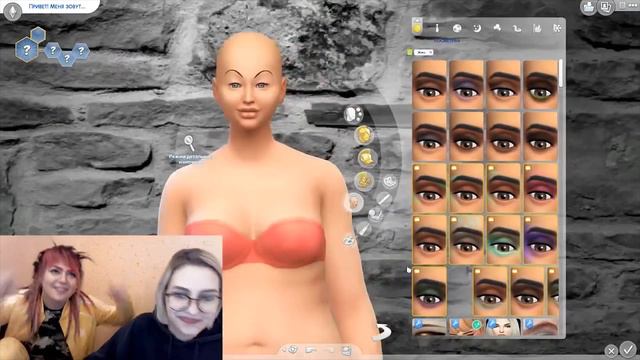Select the second yellow face bubble

point(367,158)
